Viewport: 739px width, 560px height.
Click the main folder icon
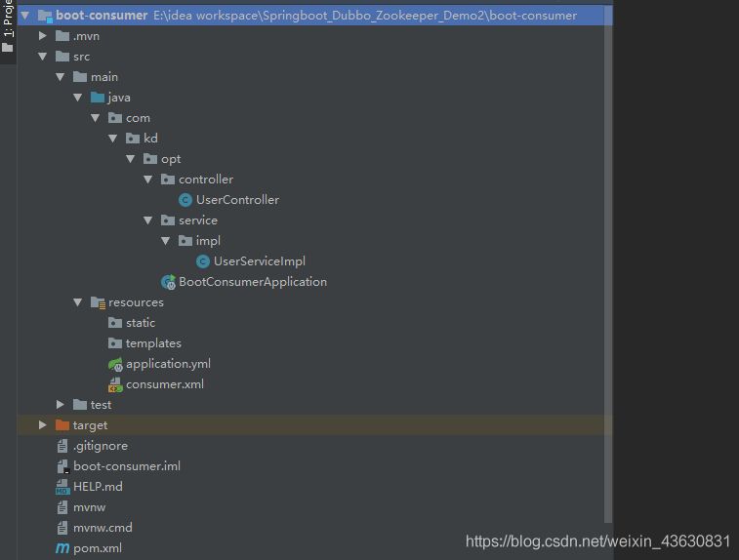tap(80, 77)
